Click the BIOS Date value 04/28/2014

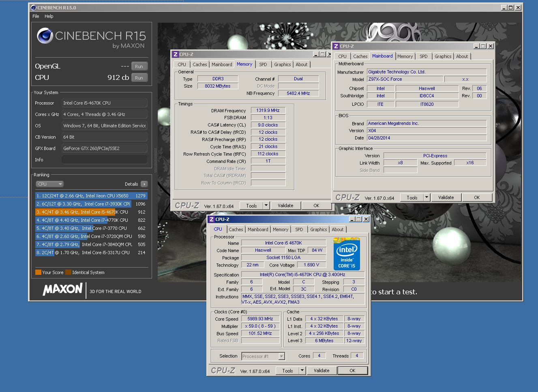pos(427,138)
